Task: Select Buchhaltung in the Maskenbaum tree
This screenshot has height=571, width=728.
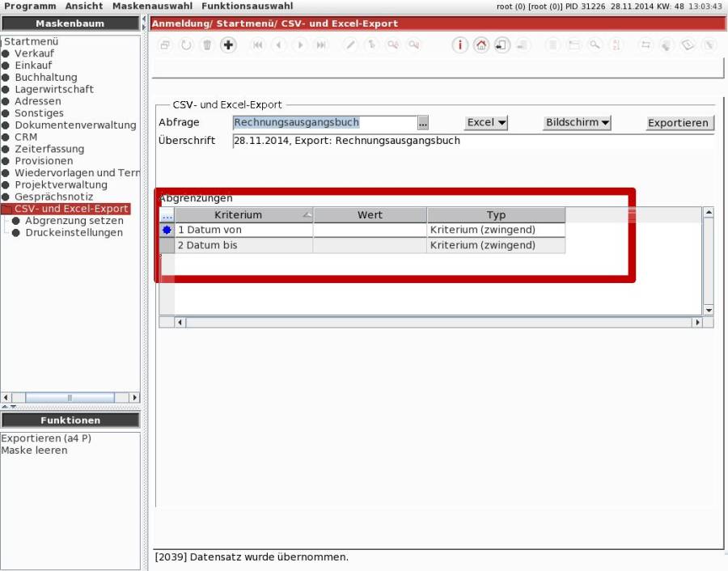Action: tap(45, 78)
